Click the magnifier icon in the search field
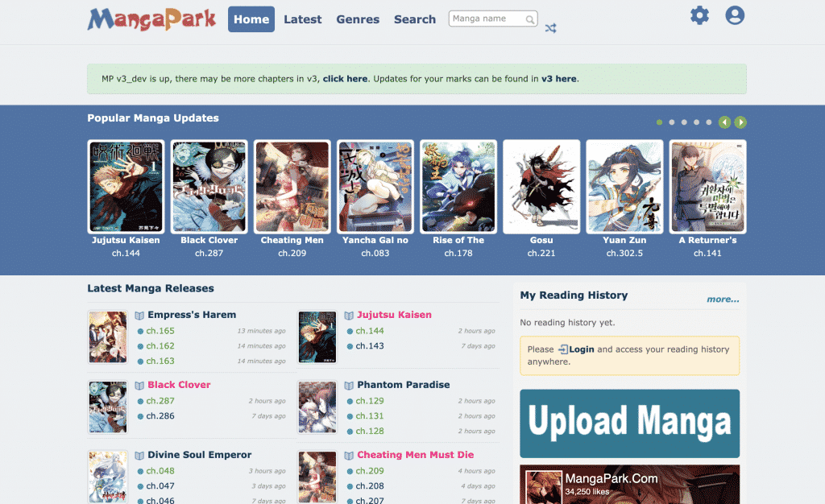This screenshot has height=504, width=825. point(530,18)
